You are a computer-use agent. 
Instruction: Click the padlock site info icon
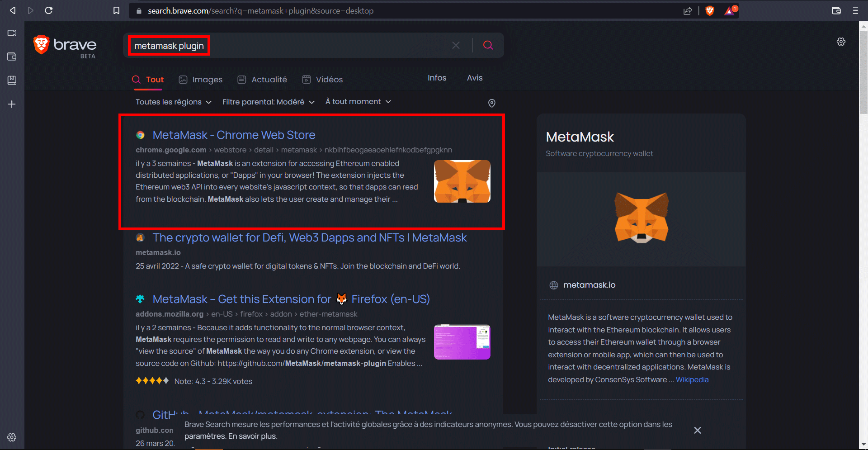coord(139,11)
